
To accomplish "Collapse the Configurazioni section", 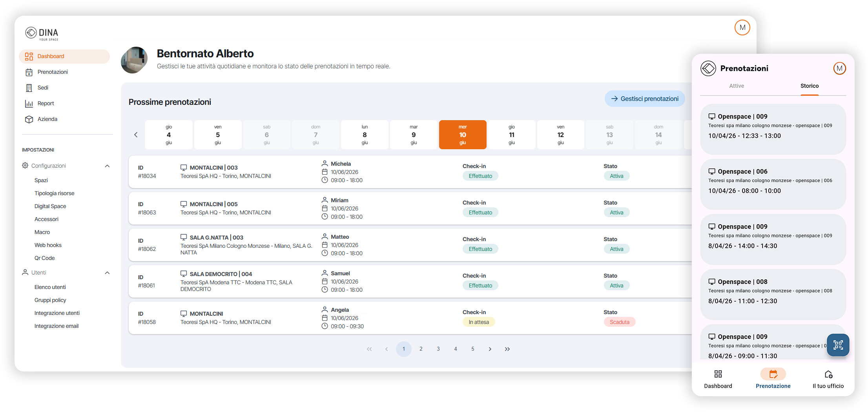I will coord(107,166).
